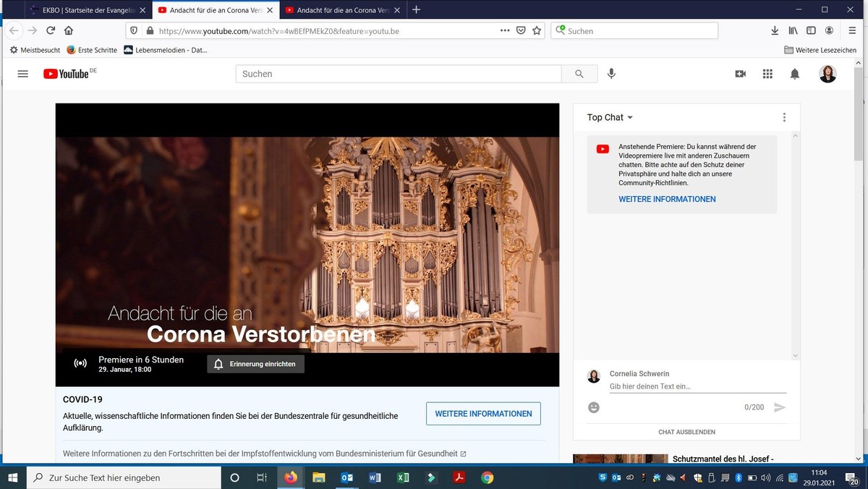Open YouTube notifications bell
This screenshot has height=489, width=868.
tap(795, 74)
